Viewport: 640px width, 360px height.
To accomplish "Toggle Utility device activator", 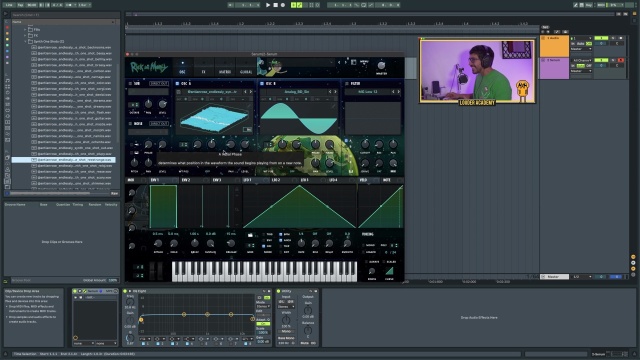I will pyautogui.click(x=278, y=291).
